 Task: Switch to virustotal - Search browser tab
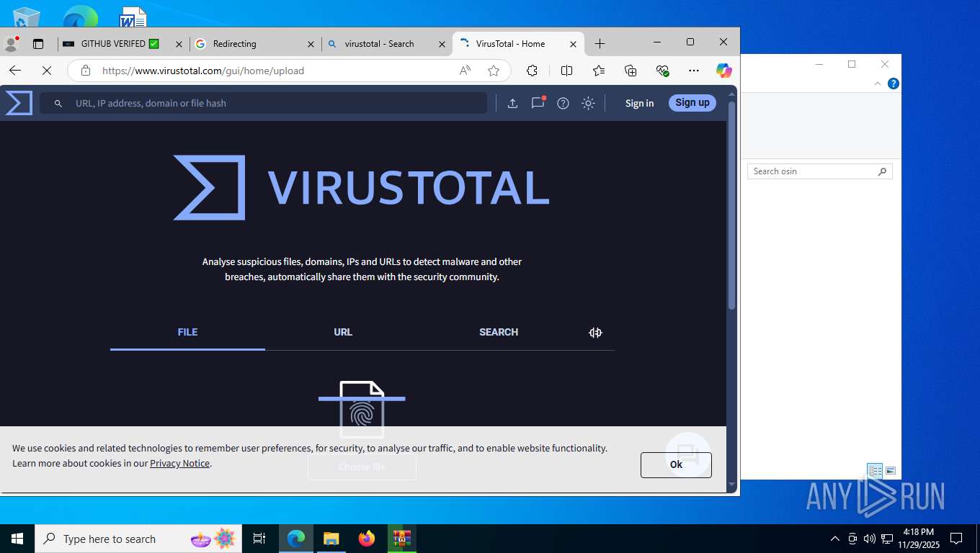[378, 44]
